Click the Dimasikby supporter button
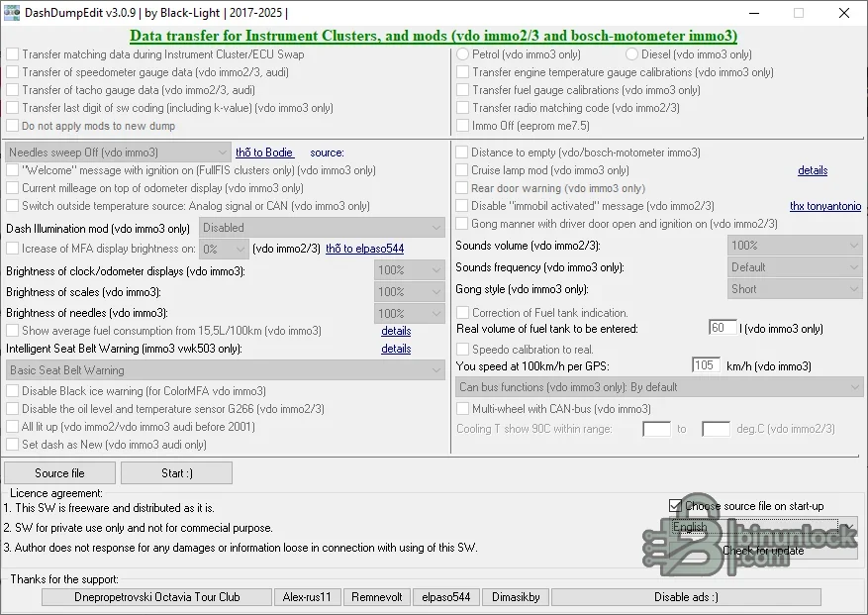The height and width of the screenshot is (615, 868). pos(516,597)
